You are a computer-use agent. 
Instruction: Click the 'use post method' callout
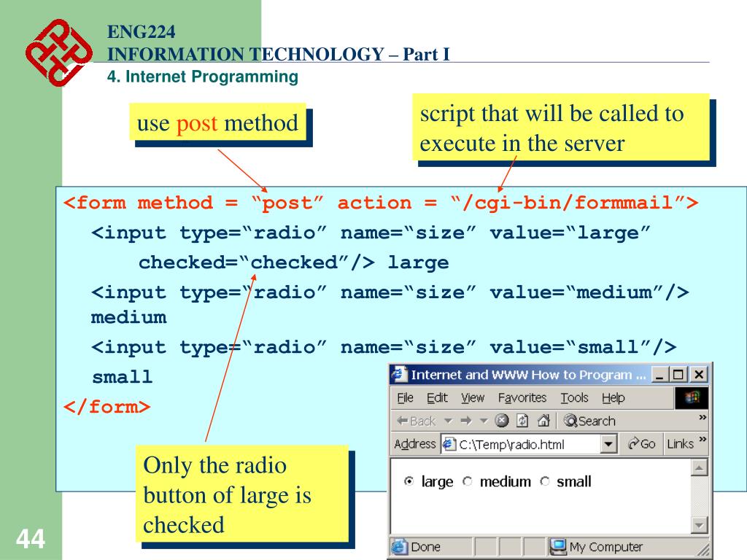217,122
